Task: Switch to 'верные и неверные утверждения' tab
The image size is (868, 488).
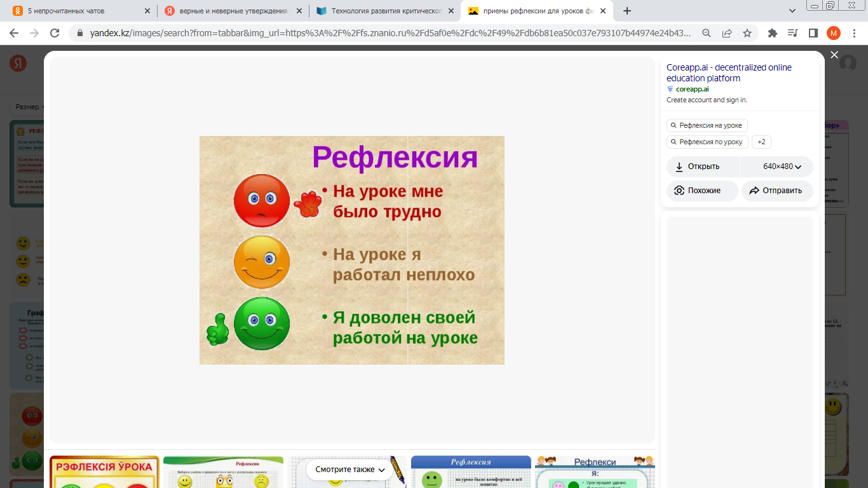Action: click(233, 11)
